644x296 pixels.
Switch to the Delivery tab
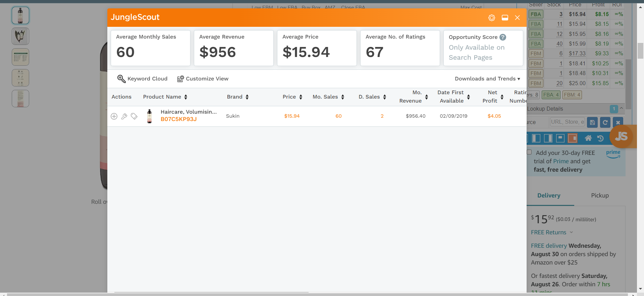pos(549,195)
